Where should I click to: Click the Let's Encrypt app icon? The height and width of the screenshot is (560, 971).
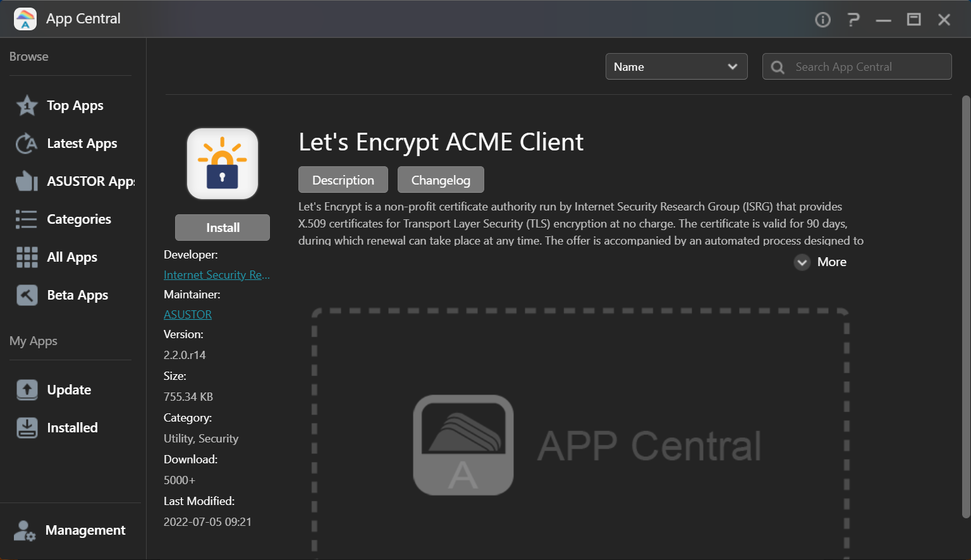(x=223, y=164)
